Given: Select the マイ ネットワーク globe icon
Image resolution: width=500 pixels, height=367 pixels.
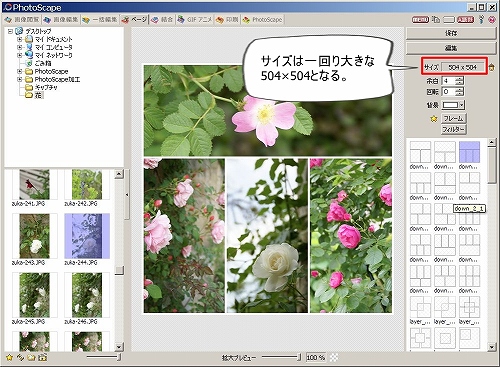Looking at the screenshot, I should pyautogui.click(x=29, y=55).
